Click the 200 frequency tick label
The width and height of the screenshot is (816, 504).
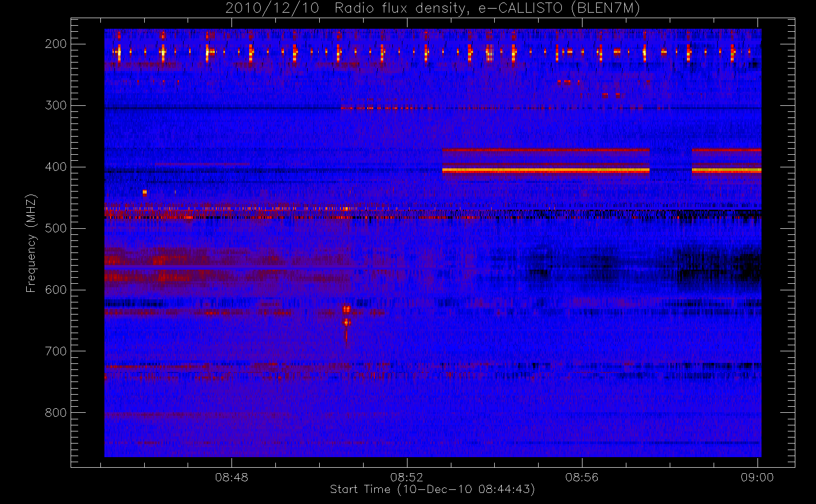(56, 44)
